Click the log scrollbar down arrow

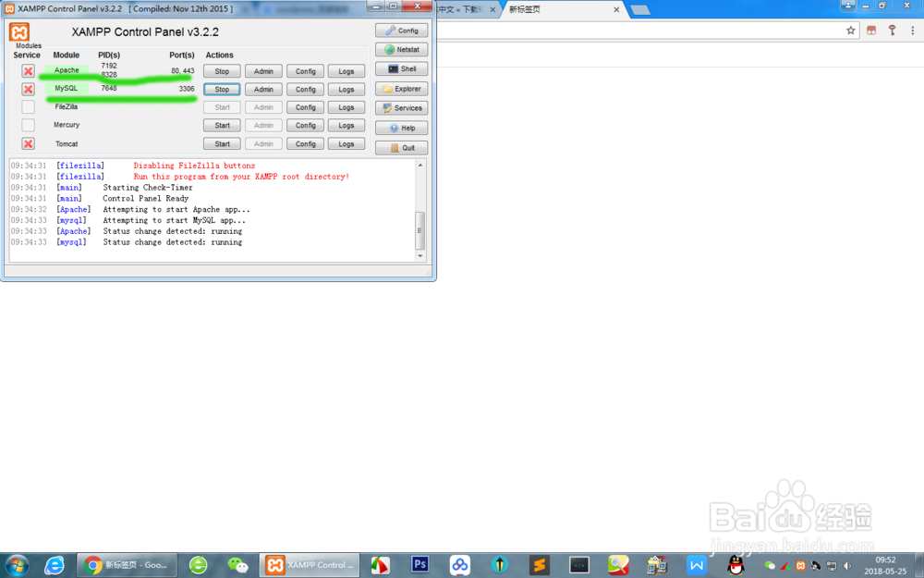pos(420,256)
